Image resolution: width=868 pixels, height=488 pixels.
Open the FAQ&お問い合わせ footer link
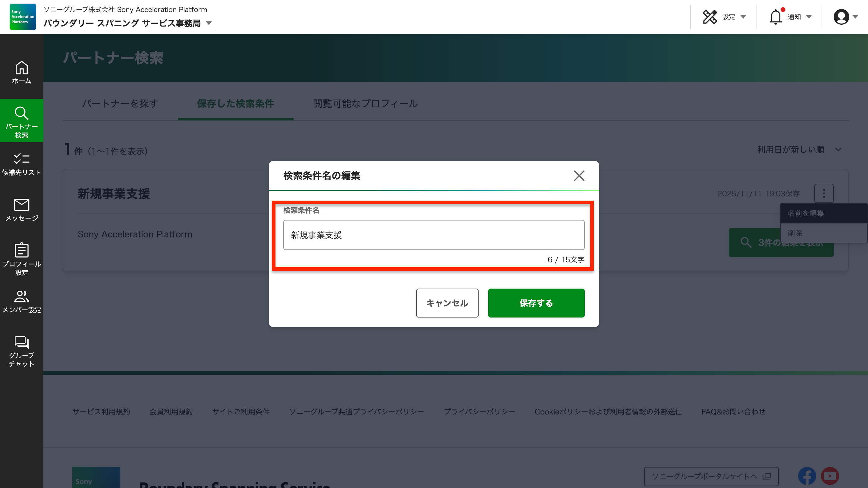733,411
